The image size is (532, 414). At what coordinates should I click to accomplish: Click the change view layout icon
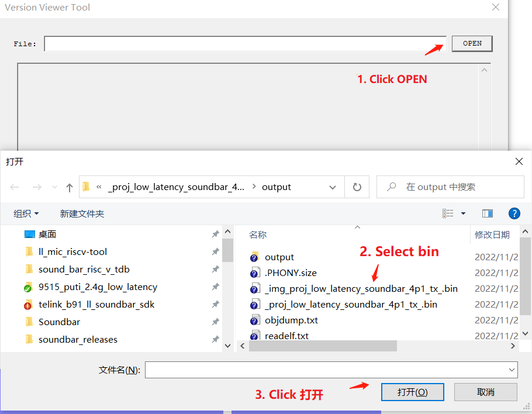(448, 213)
